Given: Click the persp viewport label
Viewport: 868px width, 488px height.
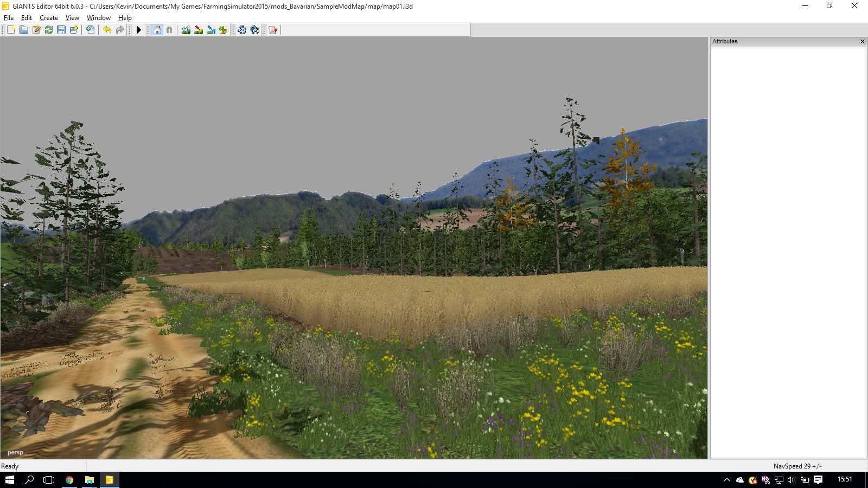Looking at the screenshot, I should pyautogui.click(x=15, y=452).
